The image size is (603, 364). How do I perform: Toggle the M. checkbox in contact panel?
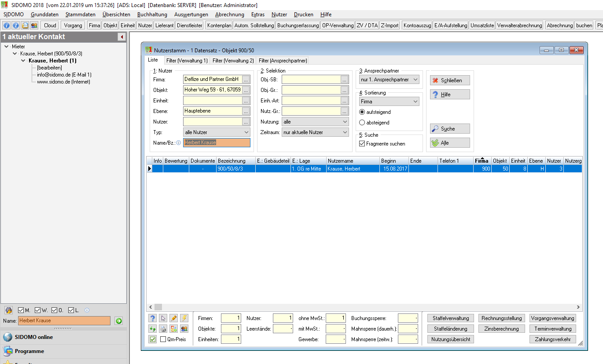coord(21,310)
